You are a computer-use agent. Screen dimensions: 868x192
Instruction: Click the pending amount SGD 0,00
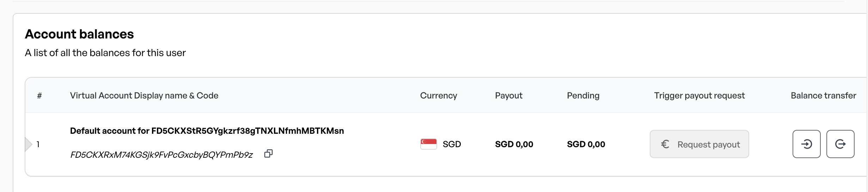586,144
